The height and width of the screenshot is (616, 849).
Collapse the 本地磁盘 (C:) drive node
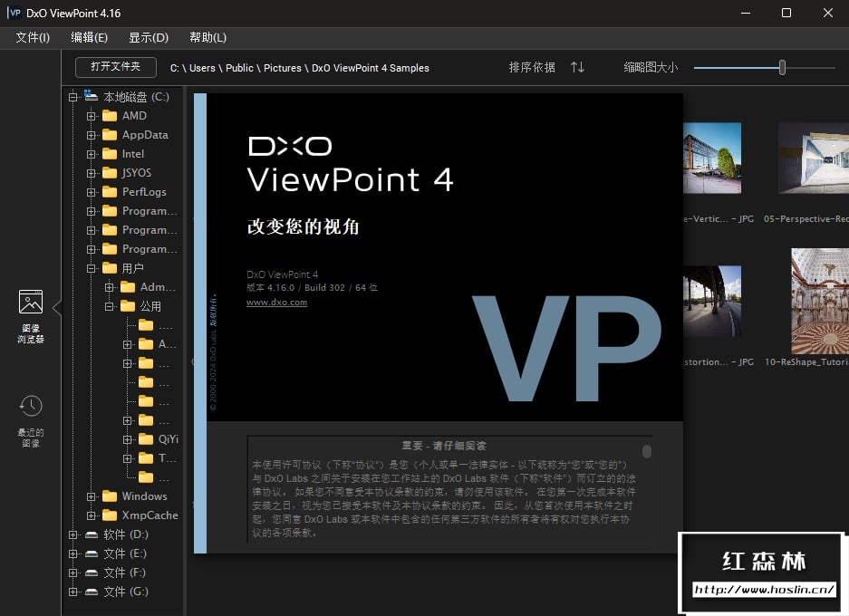coord(73,97)
